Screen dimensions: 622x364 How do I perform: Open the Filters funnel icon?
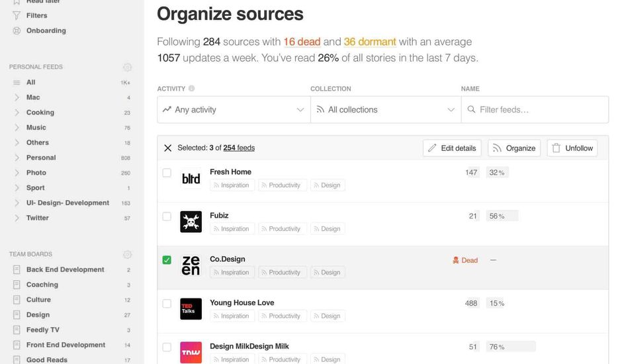click(x=17, y=15)
